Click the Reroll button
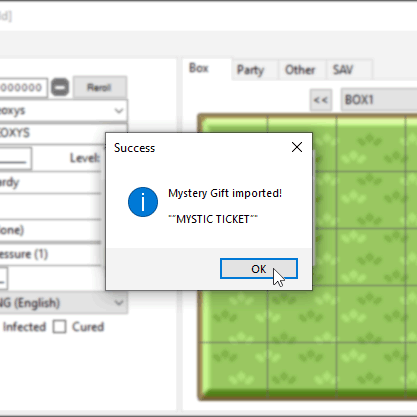Screen dimensions: 417x417 pos(99,87)
